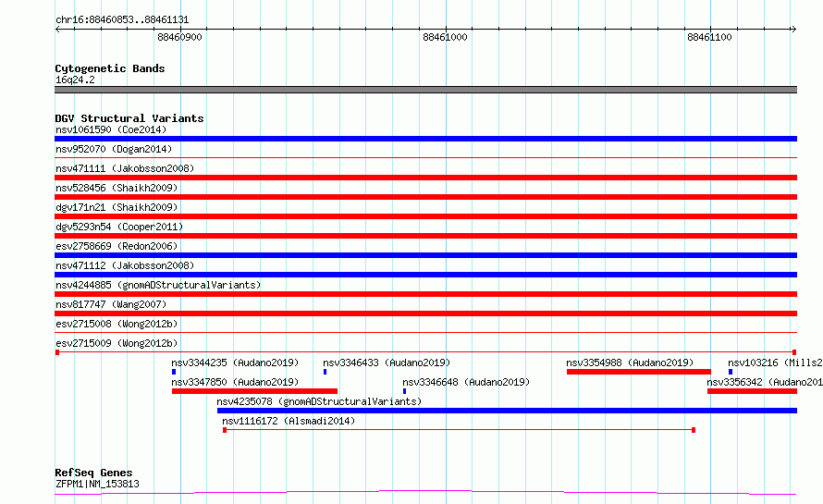Open esv2715008 (Wong2012b) label
This screenshot has width=823, height=504.
pos(117,324)
